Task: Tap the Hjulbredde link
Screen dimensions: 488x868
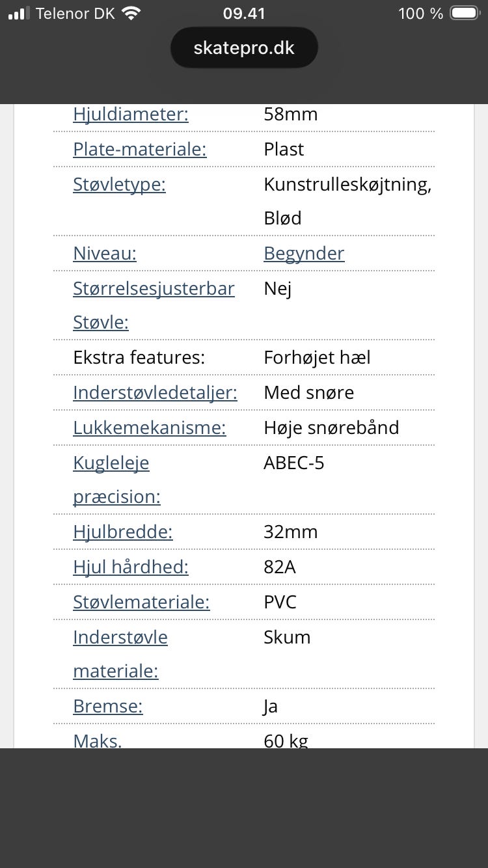Action: [122, 532]
